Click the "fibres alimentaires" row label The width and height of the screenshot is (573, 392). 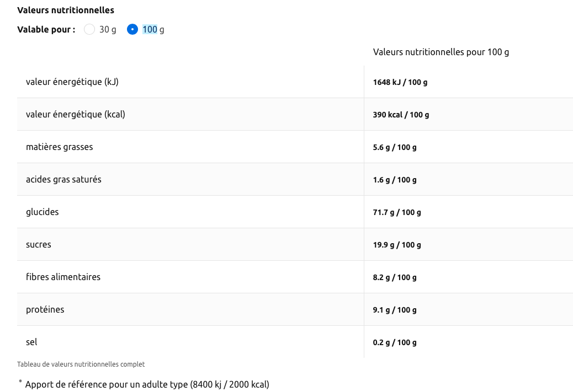63,277
